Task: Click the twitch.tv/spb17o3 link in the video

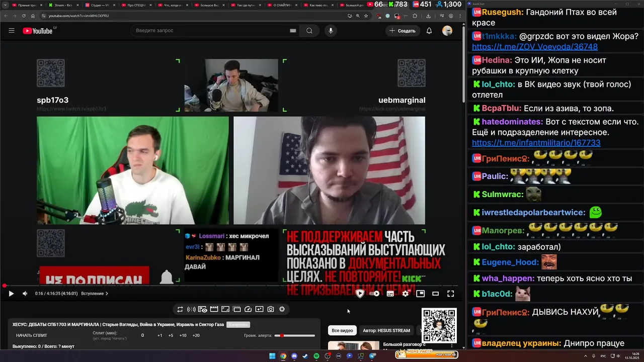Action: (71, 109)
